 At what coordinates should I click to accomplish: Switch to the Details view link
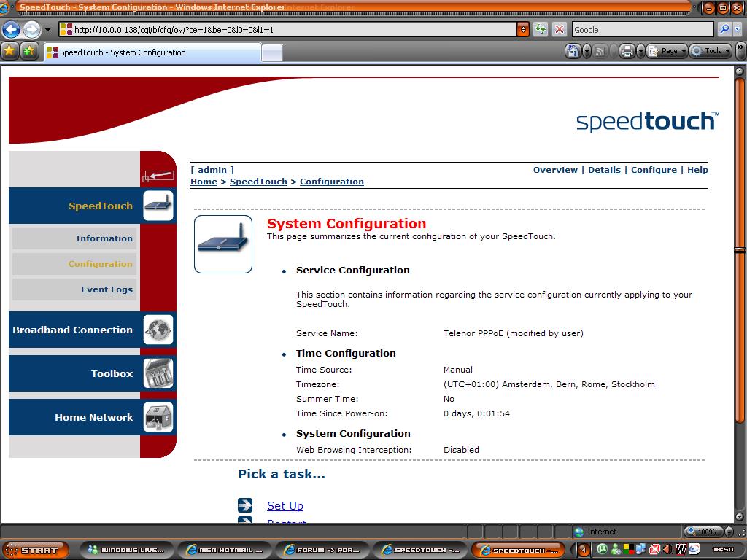click(604, 170)
